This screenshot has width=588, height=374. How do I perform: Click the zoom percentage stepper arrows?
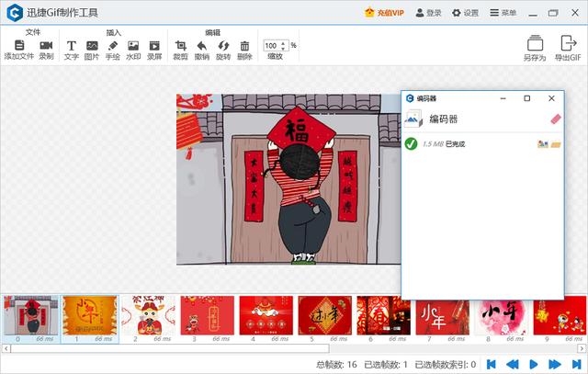click(x=283, y=45)
